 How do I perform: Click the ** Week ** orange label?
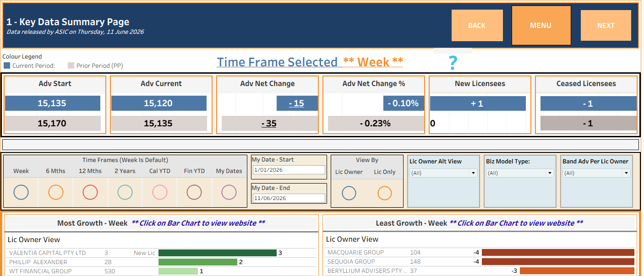coord(373,62)
